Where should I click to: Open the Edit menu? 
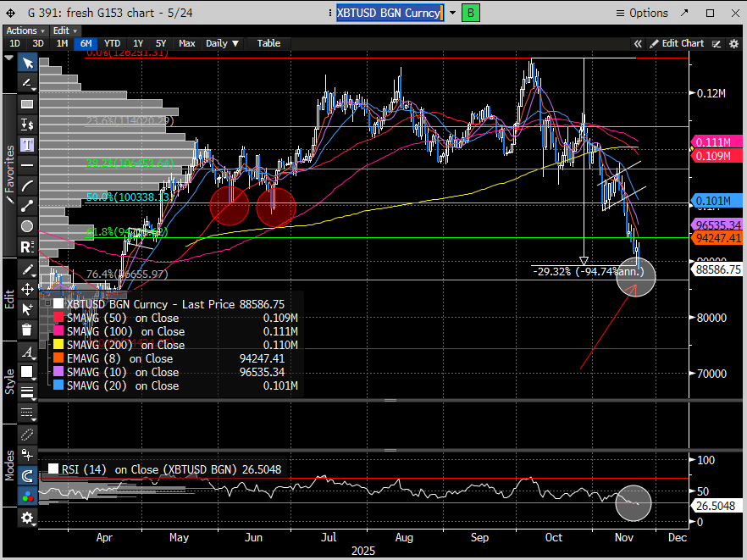coord(64,30)
